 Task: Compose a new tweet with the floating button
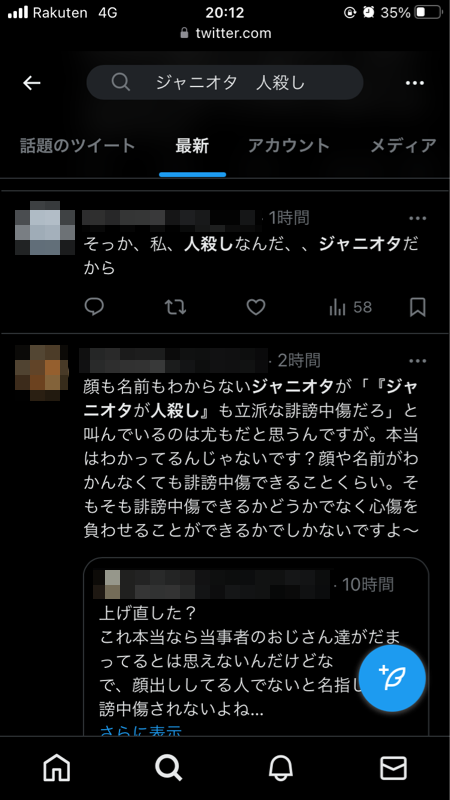click(392, 678)
